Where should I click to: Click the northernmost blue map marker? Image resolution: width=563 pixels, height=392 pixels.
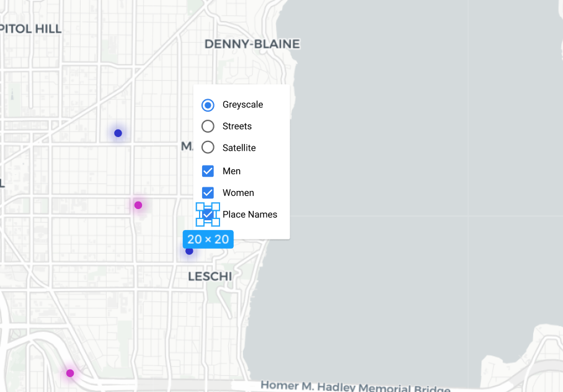click(118, 133)
